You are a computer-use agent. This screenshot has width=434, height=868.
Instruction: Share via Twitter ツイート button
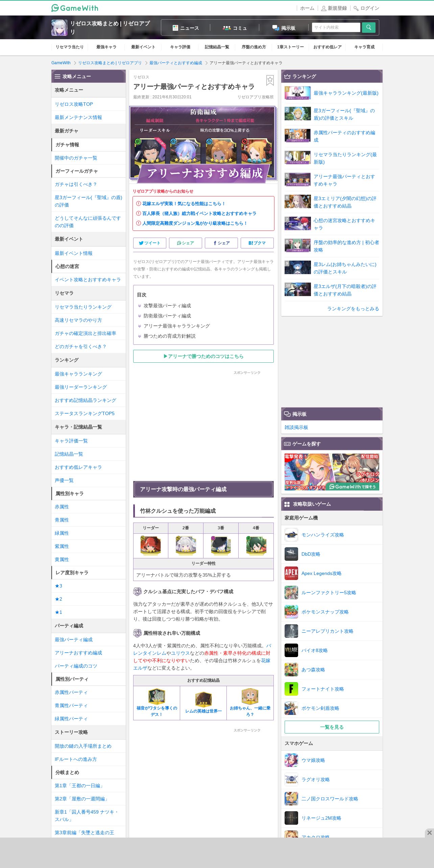150,243
